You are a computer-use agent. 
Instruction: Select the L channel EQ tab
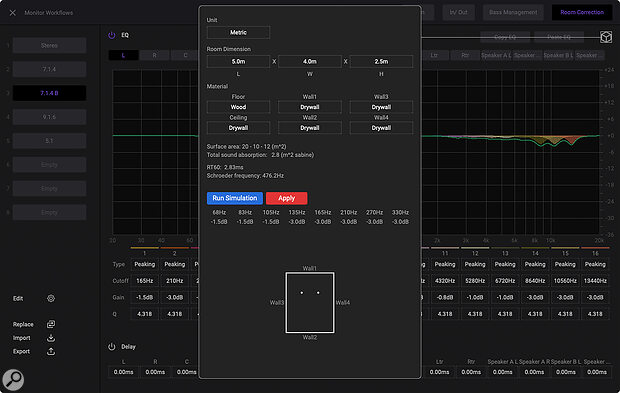coord(123,55)
